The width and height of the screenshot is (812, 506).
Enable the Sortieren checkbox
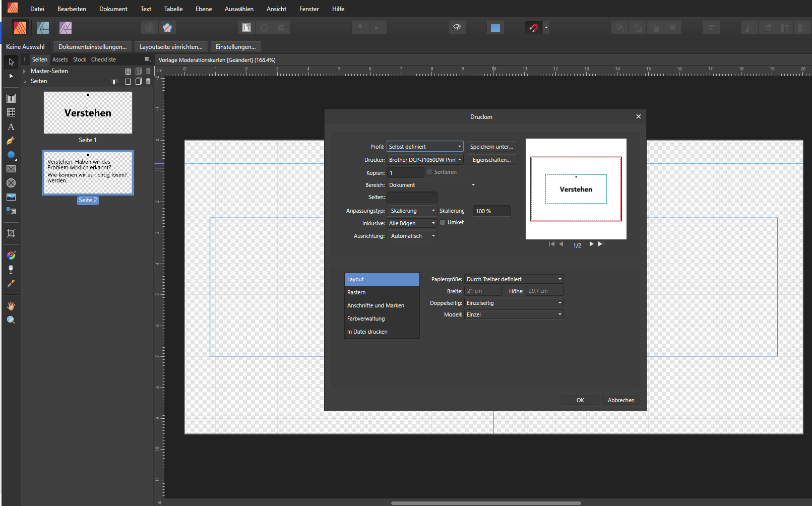pyautogui.click(x=429, y=172)
